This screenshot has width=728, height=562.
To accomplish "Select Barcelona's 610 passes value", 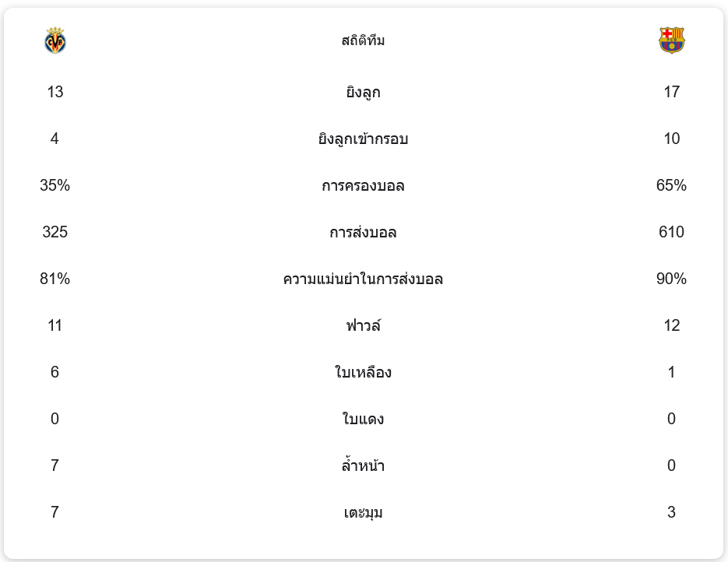I will coord(671,232).
